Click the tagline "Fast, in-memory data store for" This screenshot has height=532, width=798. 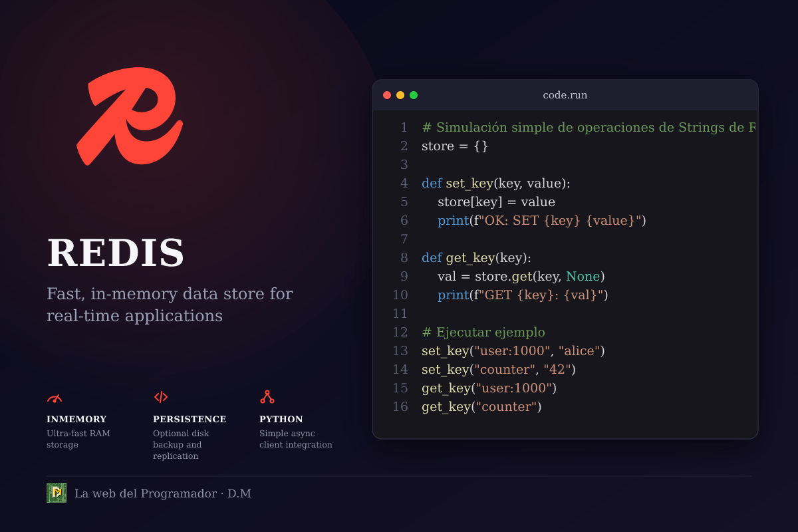click(170, 294)
